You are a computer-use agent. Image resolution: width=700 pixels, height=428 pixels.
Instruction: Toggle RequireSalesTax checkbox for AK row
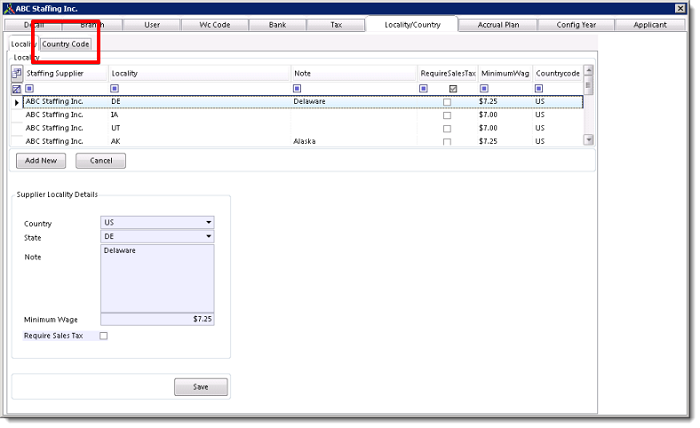[447, 141]
